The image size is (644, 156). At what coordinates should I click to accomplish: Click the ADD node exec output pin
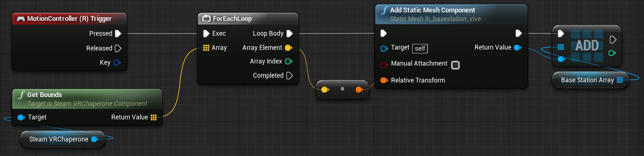[x=613, y=40]
